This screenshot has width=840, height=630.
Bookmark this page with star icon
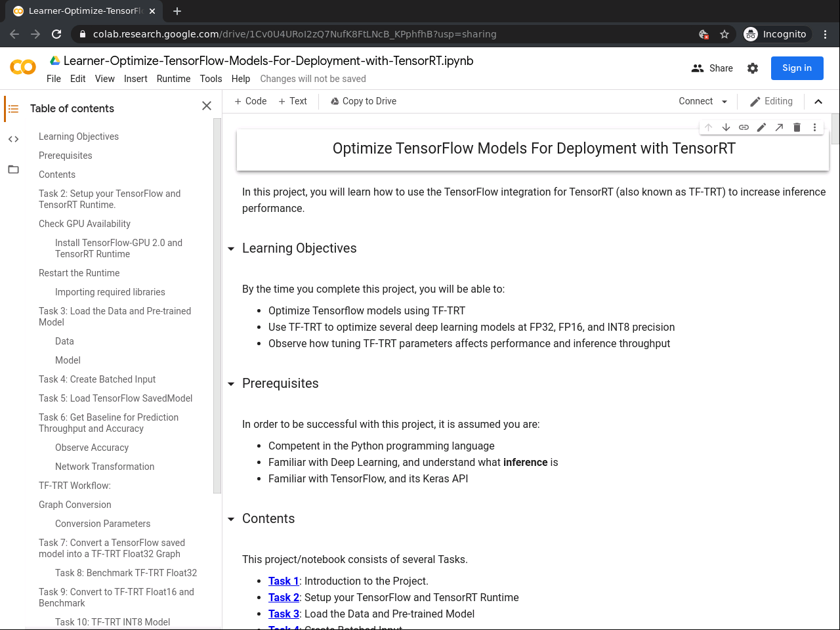724,34
